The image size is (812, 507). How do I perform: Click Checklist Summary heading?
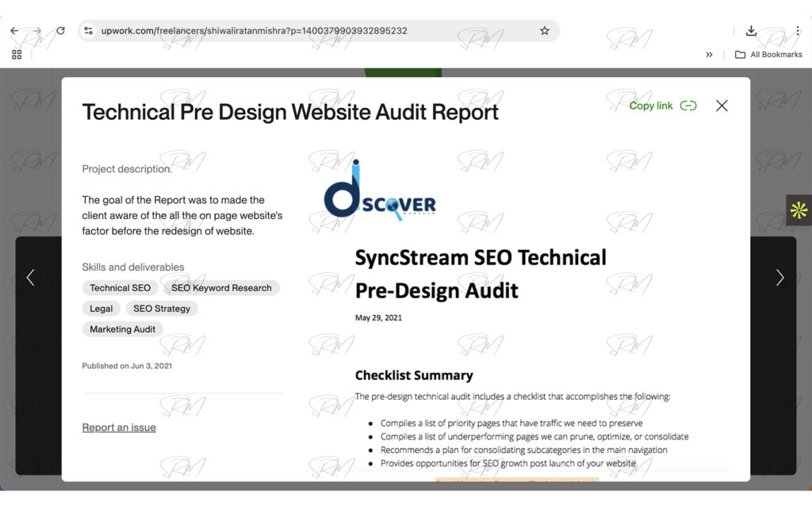tap(414, 374)
